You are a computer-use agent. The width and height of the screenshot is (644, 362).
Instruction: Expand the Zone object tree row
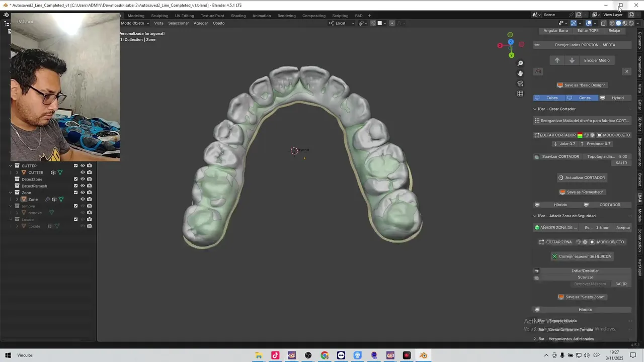point(17,200)
